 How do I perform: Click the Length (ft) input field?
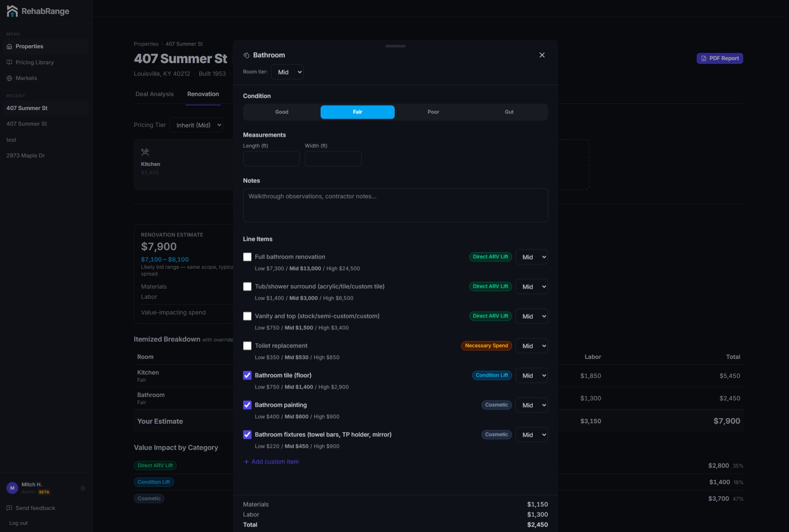tap(271, 159)
